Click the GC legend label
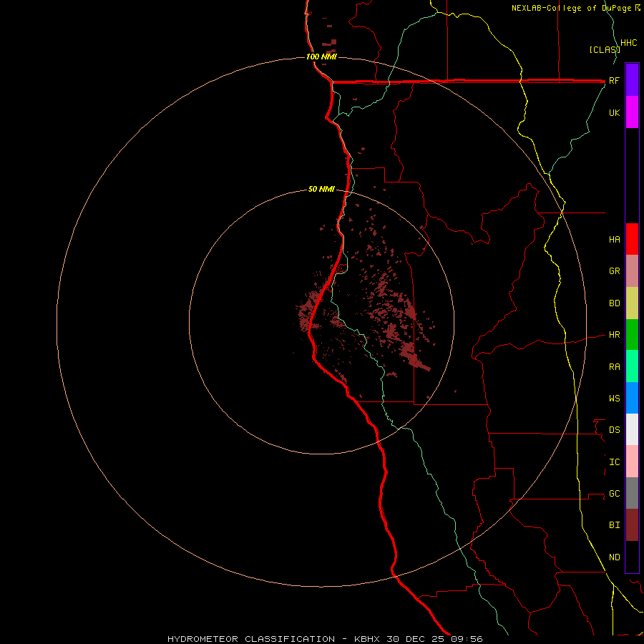Viewport: 644px width, 644px height. (615, 494)
